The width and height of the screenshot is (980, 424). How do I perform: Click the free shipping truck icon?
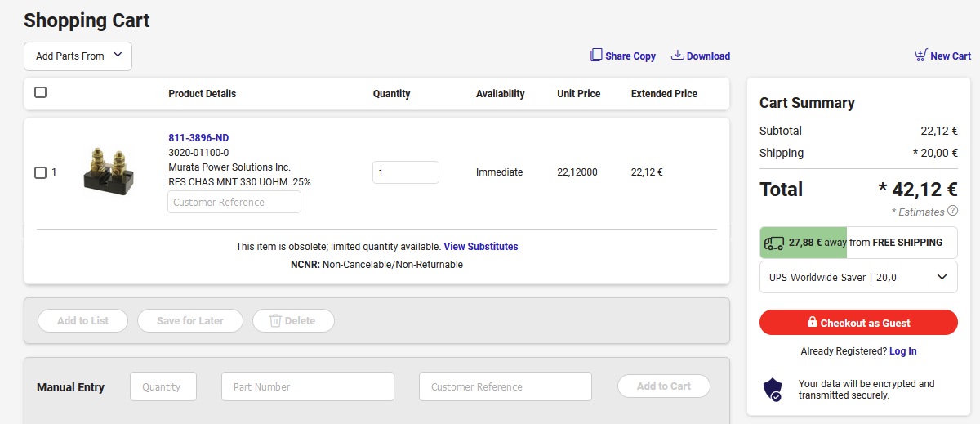click(773, 243)
